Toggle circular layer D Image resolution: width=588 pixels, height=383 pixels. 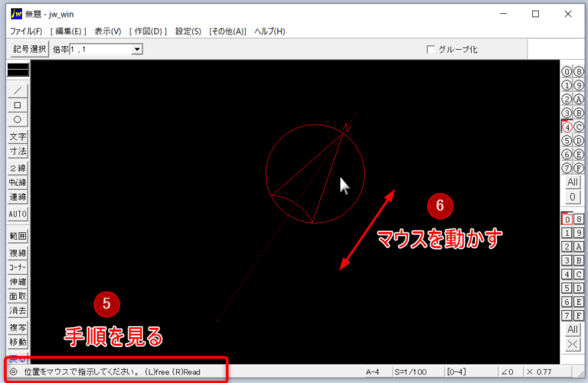click(579, 141)
